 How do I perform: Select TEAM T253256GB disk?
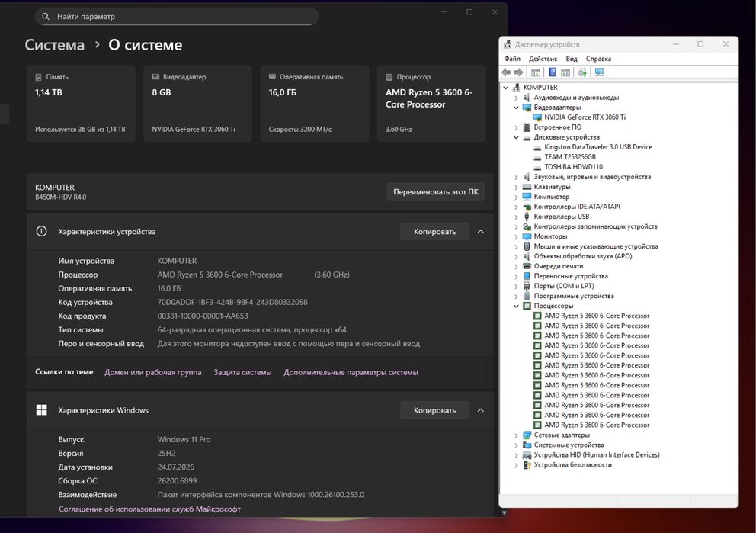(x=570, y=157)
